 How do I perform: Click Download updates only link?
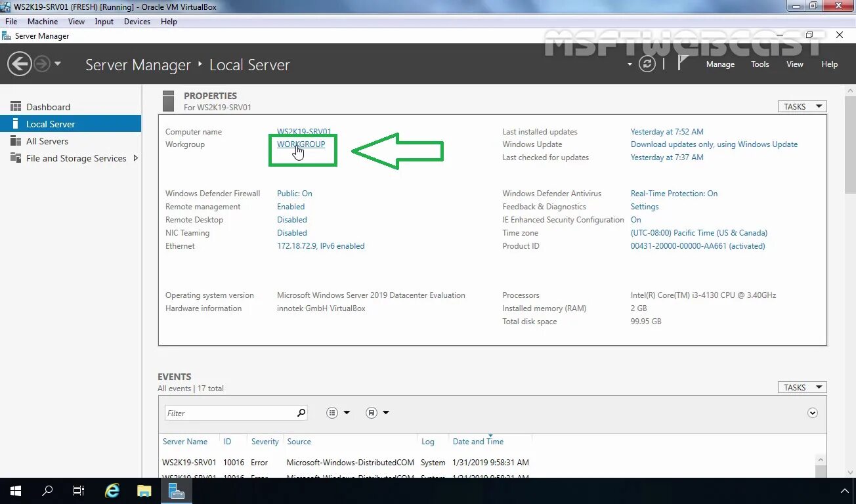pyautogui.click(x=714, y=144)
